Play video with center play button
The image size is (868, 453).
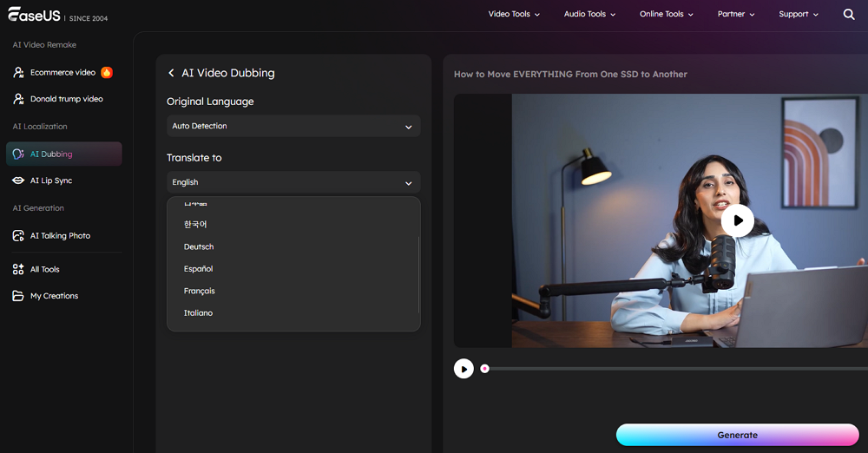coord(737,220)
